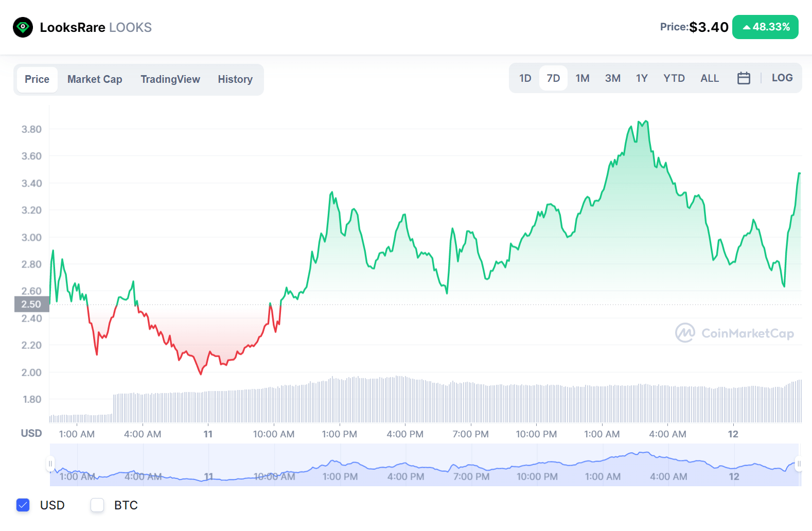Show the 1Y price history
The height and width of the screenshot is (531, 812).
[x=642, y=78]
